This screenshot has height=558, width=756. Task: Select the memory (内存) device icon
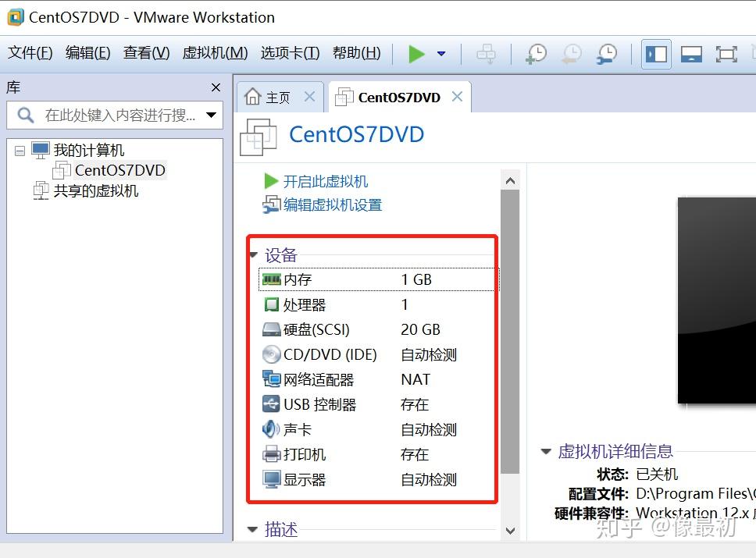(272, 279)
